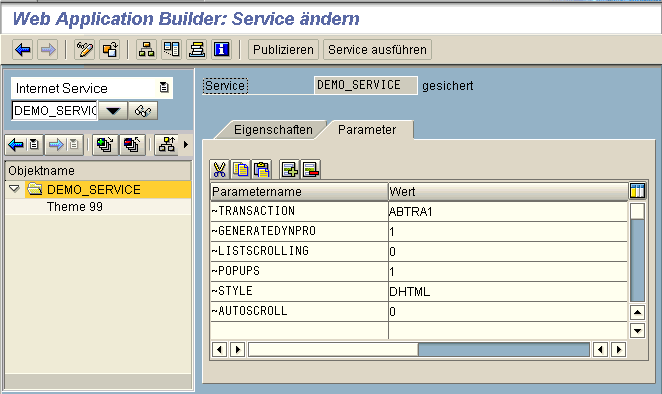The image size is (662, 394).
Task: Click Parametername column header
Action: point(299,192)
